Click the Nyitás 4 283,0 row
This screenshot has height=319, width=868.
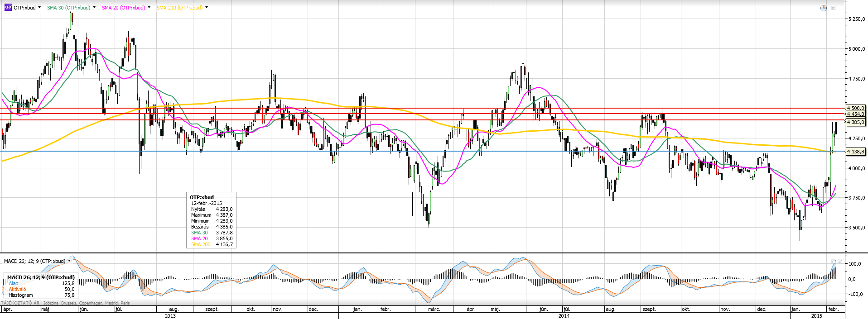212,209
